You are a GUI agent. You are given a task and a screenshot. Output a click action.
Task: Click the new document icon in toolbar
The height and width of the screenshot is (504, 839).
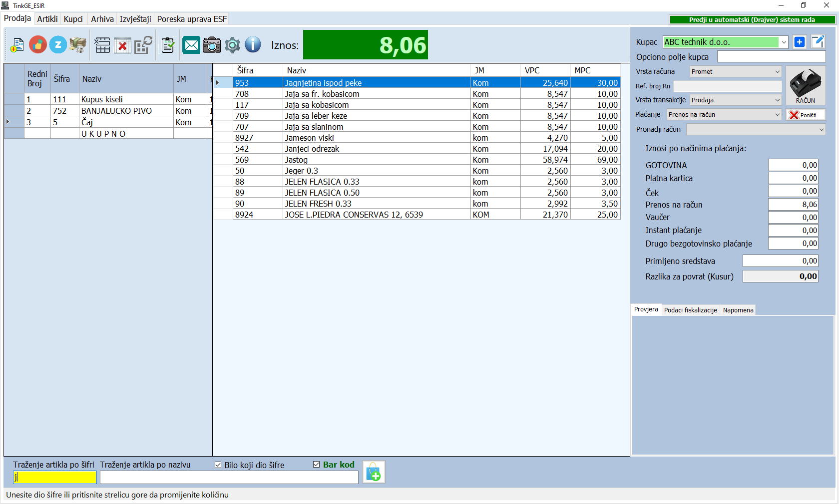click(17, 45)
